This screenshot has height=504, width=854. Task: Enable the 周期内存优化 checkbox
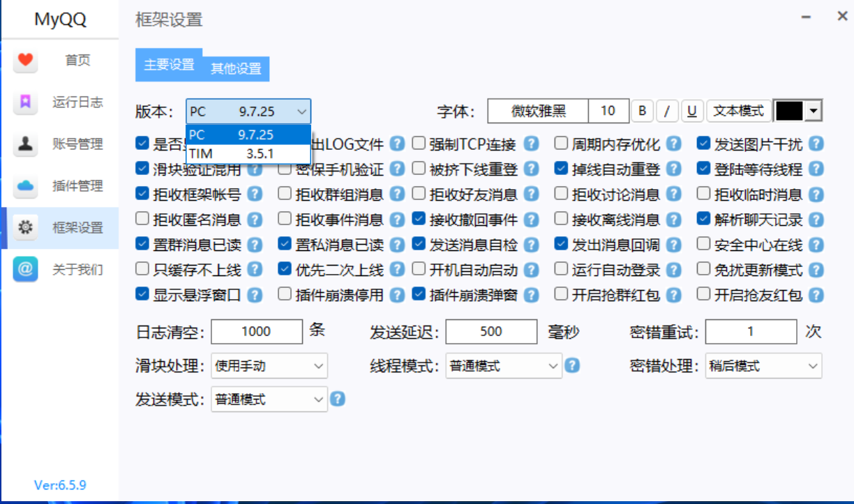(562, 144)
